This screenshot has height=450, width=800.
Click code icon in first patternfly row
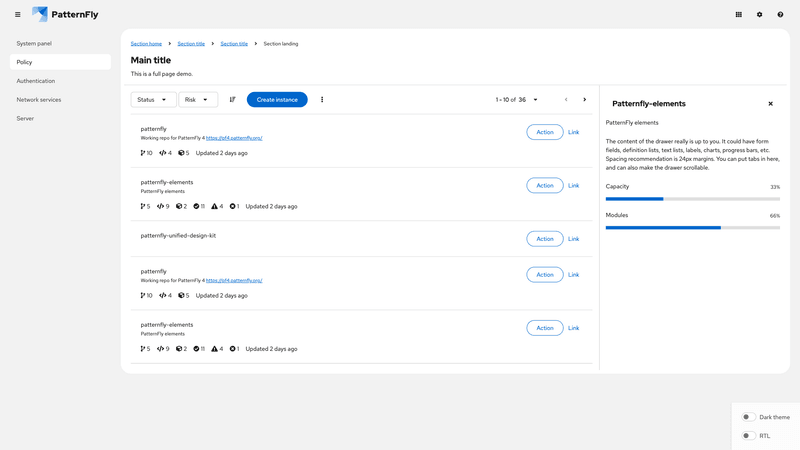click(x=163, y=153)
